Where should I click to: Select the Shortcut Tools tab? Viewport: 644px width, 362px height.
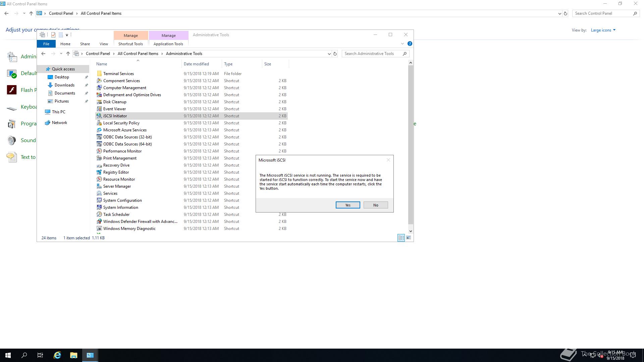point(130,44)
